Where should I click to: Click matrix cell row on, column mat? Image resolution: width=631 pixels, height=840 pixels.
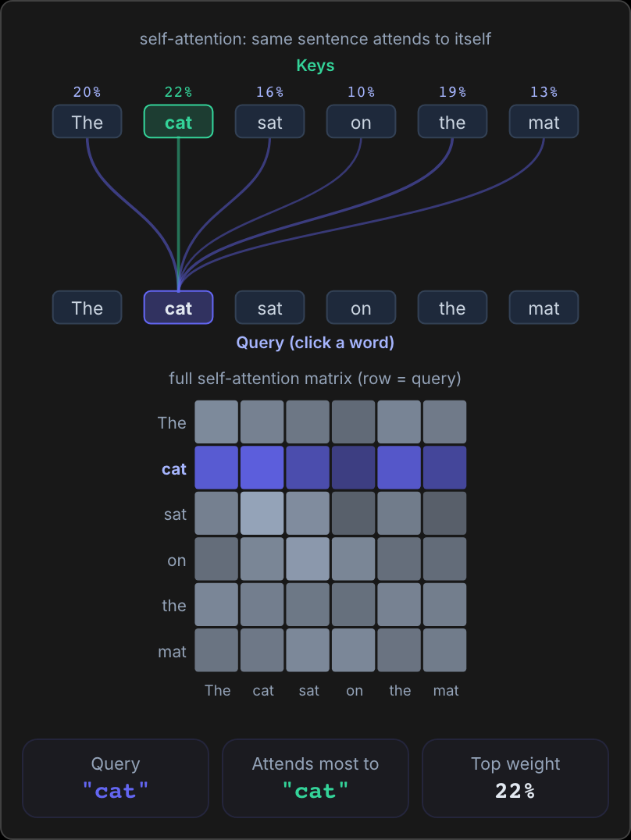click(445, 559)
